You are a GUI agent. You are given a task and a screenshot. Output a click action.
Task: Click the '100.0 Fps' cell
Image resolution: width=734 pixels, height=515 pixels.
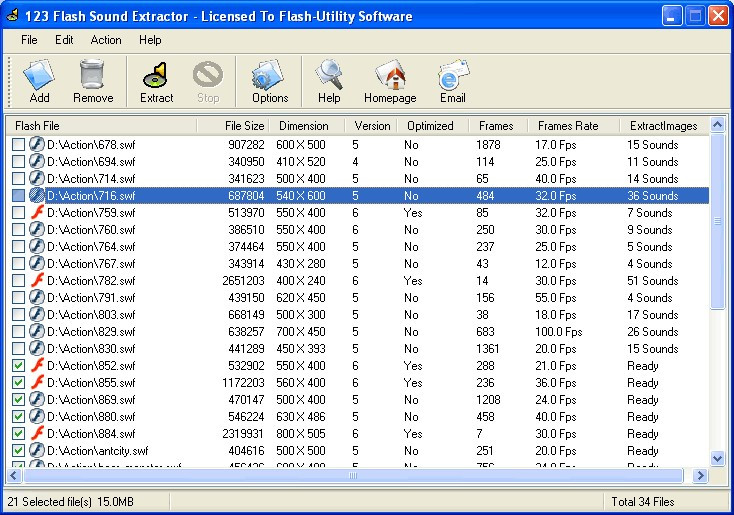[558, 331]
